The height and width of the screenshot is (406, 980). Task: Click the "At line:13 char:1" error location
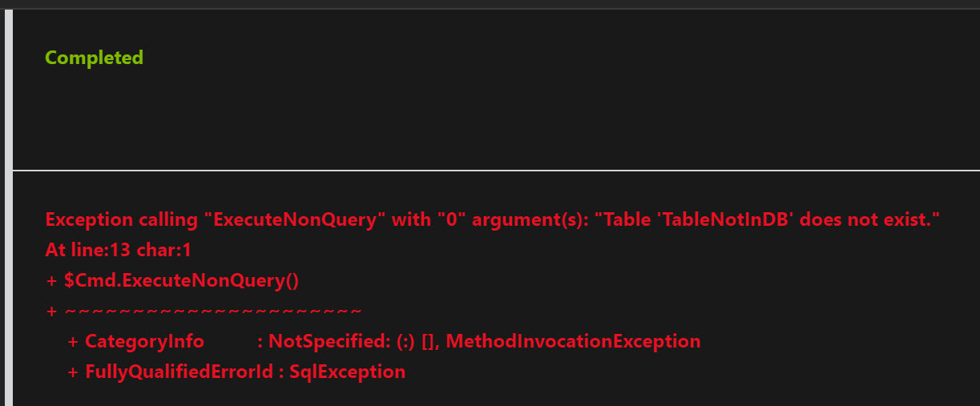(x=118, y=250)
